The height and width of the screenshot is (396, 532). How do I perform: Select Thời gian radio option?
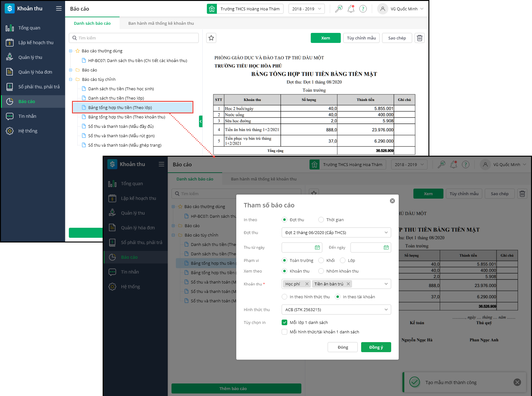(321, 220)
